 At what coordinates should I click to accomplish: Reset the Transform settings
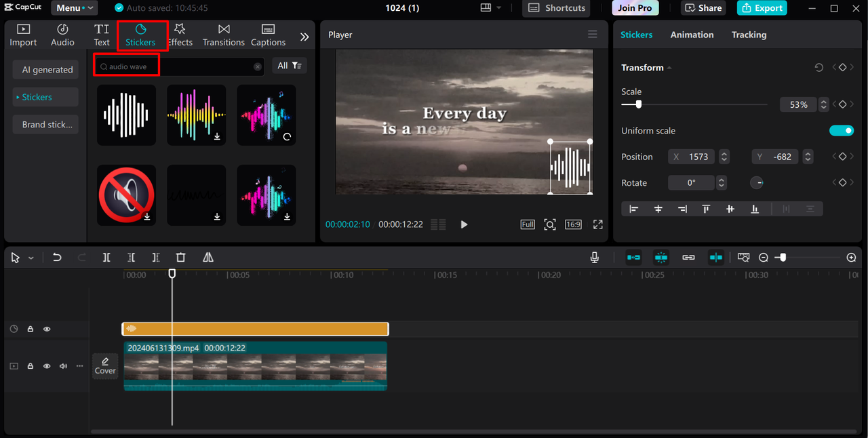pyautogui.click(x=819, y=68)
